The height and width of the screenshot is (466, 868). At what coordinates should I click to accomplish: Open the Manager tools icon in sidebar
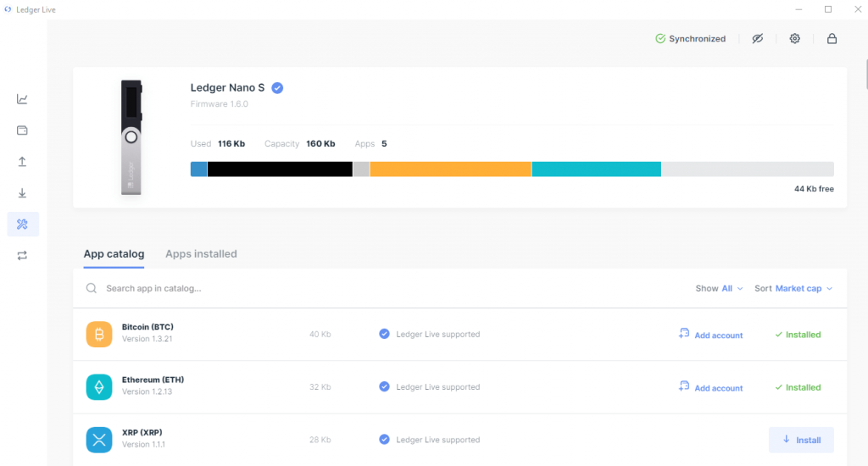(23, 225)
